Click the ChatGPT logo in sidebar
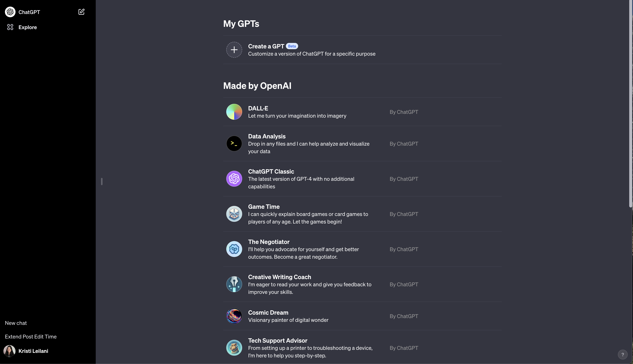Viewport: 633px width, 364px height. [x=10, y=12]
